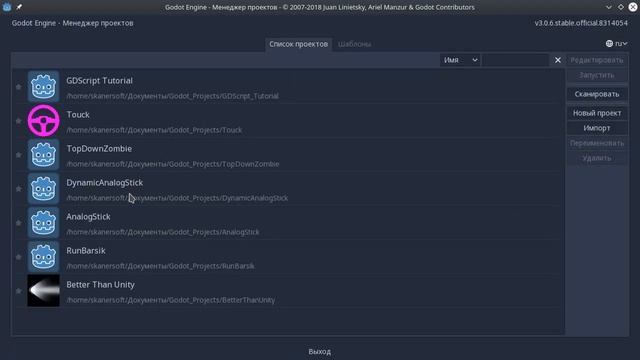
Task: Clear the search field with X
Action: [558, 60]
